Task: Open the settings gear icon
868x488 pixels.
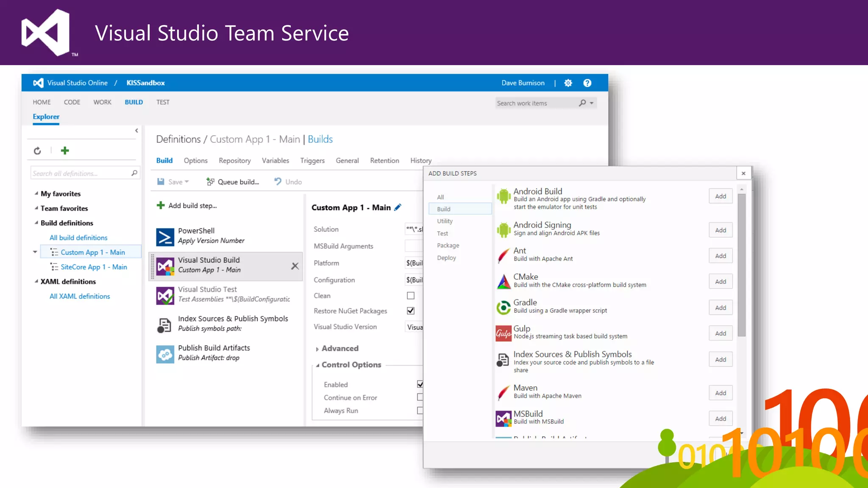Action: pyautogui.click(x=568, y=83)
